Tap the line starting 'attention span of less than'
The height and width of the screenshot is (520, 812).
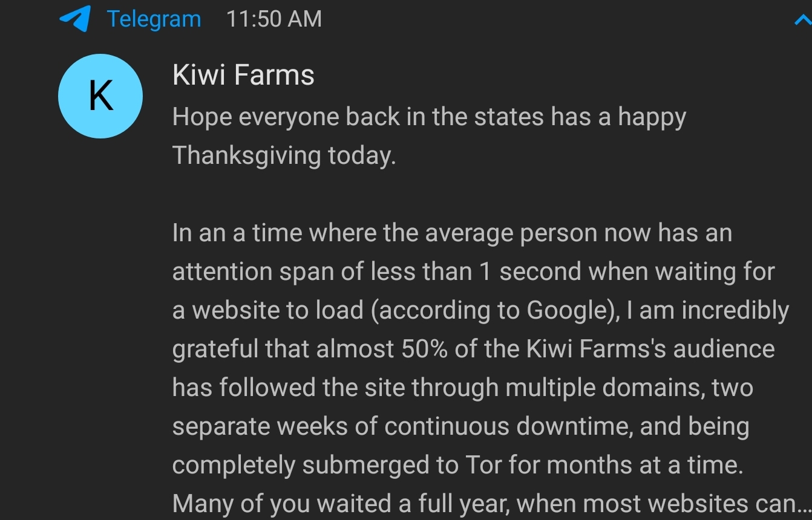pyautogui.click(x=473, y=271)
